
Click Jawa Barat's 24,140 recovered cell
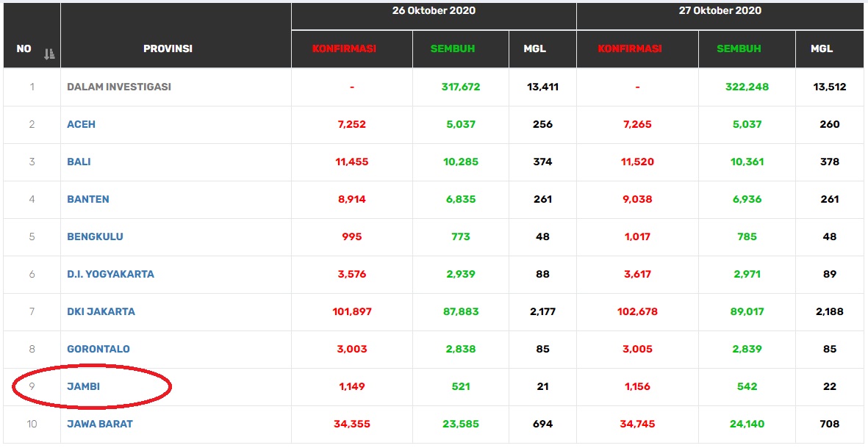pyautogui.click(x=746, y=424)
